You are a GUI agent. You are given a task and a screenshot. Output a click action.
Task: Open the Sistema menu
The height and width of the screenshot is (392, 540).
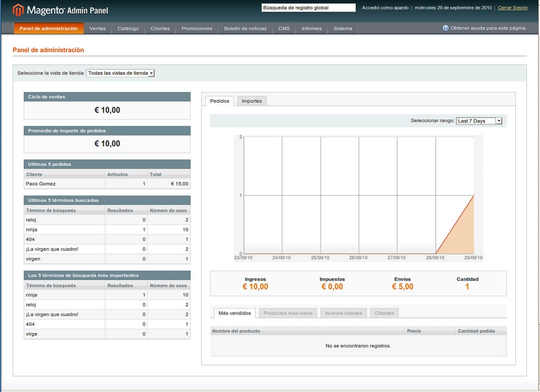click(x=343, y=28)
